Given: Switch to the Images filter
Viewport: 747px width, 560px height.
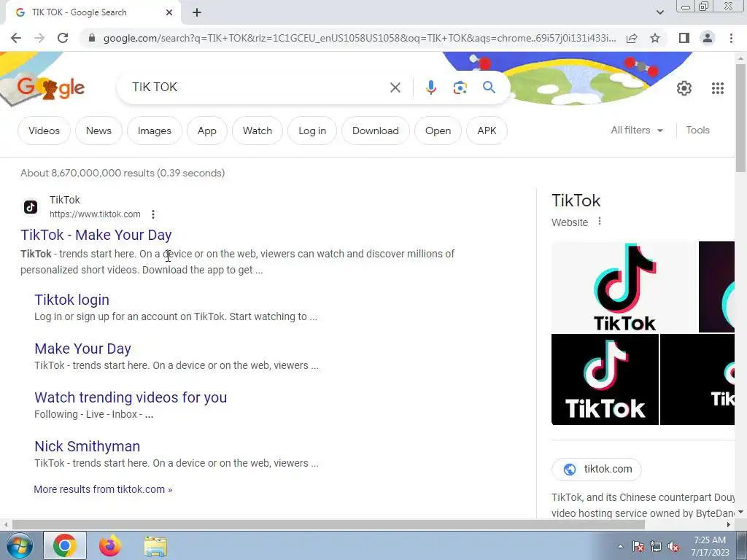Looking at the screenshot, I should [155, 131].
